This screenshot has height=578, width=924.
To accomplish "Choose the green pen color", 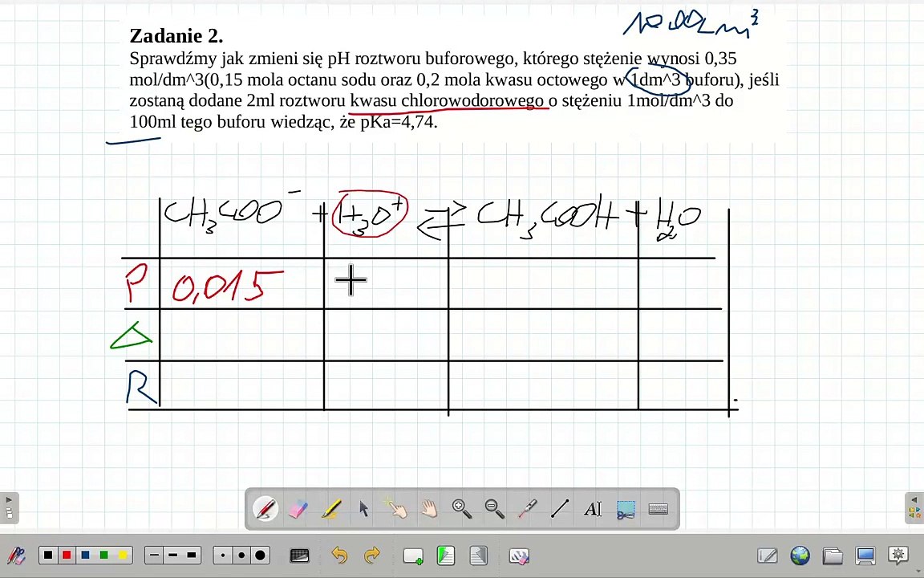I will (x=104, y=555).
